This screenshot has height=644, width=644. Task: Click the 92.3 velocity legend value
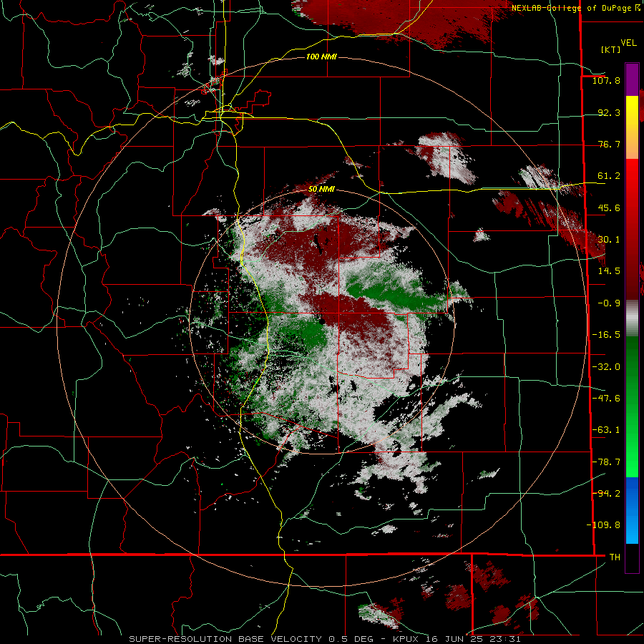[x=609, y=112]
